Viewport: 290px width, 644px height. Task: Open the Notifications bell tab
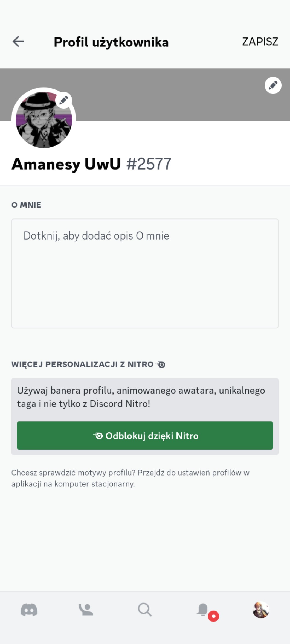tap(203, 609)
